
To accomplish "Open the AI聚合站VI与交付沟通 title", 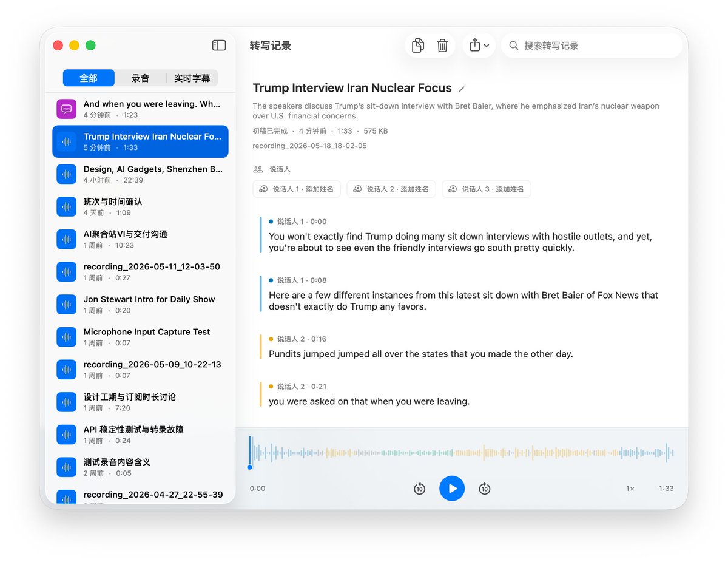I will click(126, 234).
